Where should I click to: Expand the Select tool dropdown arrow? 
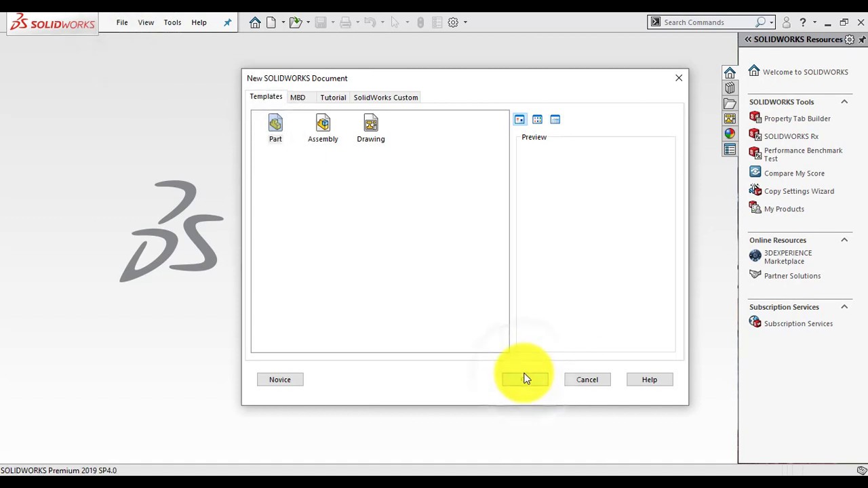[x=407, y=22]
